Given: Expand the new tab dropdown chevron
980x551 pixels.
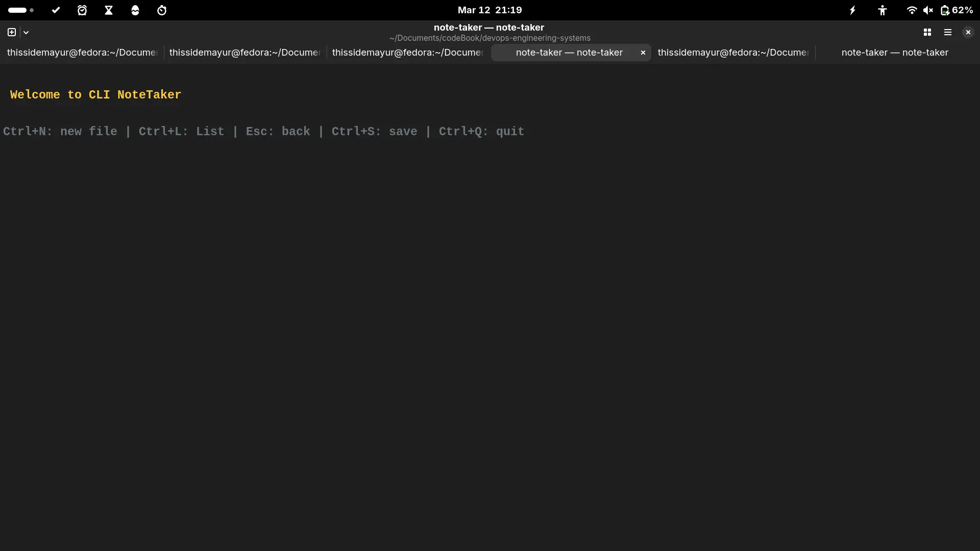Looking at the screenshot, I should click(x=26, y=32).
